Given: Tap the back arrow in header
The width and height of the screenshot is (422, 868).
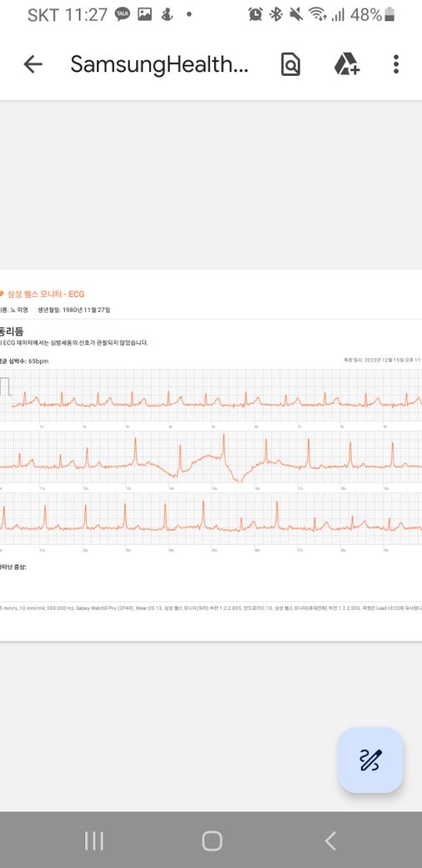Looking at the screenshot, I should click(x=33, y=65).
